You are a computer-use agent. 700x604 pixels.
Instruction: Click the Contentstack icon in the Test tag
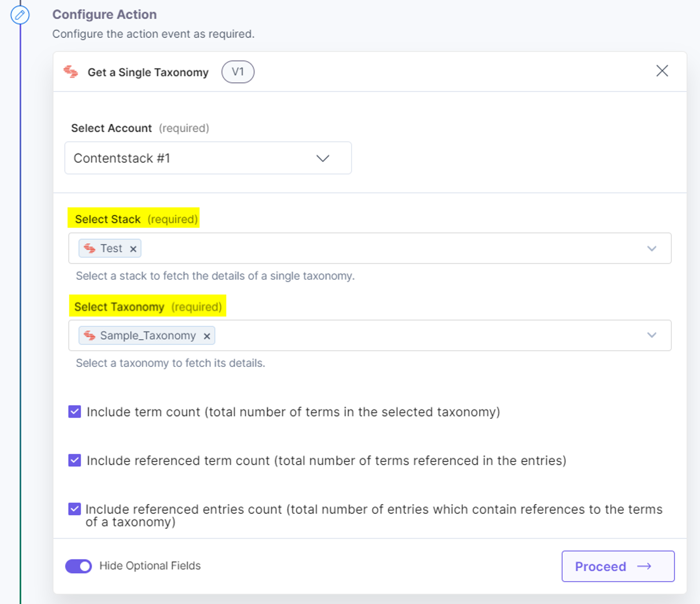click(90, 248)
